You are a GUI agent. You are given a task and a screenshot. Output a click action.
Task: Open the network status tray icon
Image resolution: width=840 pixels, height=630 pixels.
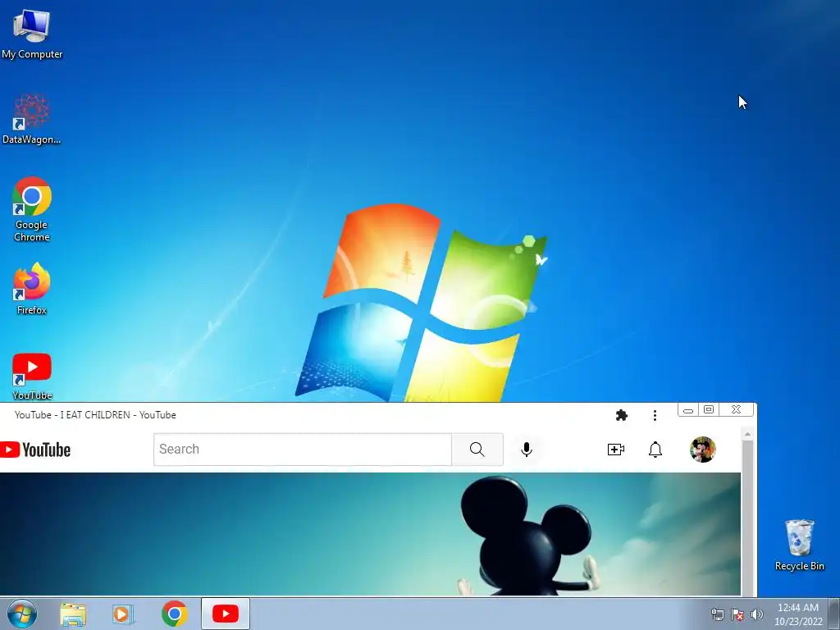(717, 615)
